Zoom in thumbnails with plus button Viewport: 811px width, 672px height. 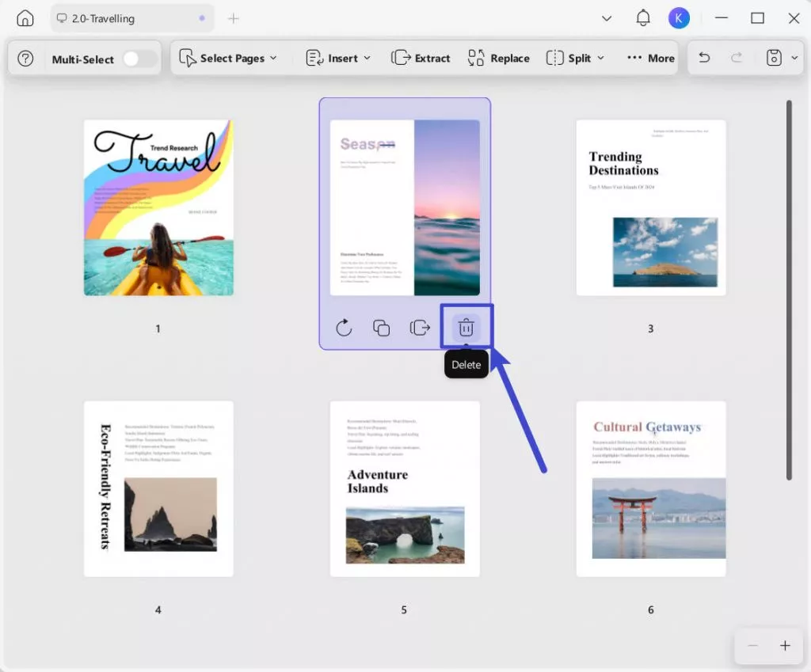[785, 646]
